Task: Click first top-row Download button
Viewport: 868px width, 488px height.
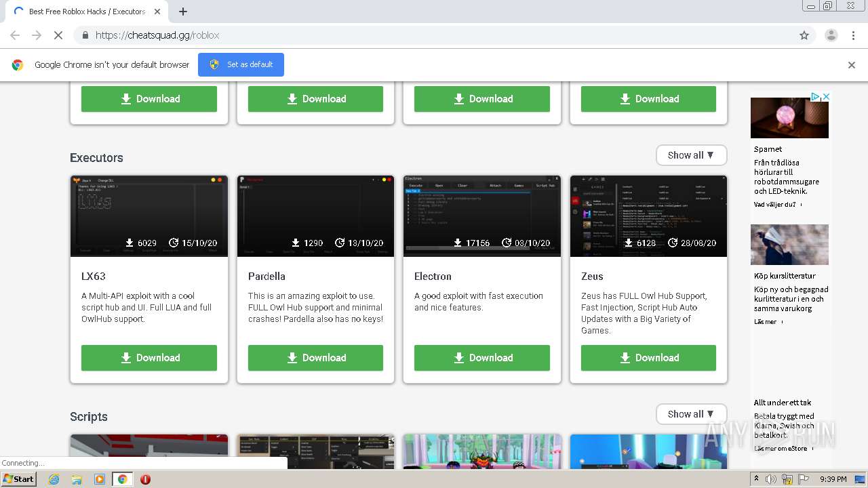Action: pyautogui.click(x=149, y=99)
